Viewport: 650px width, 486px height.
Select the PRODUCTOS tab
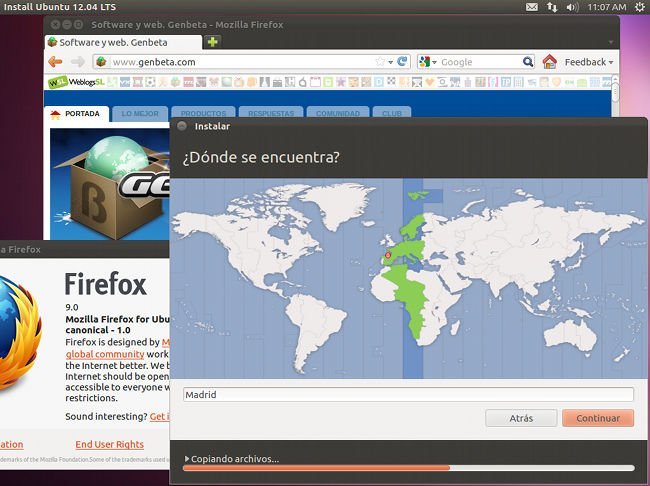204,114
